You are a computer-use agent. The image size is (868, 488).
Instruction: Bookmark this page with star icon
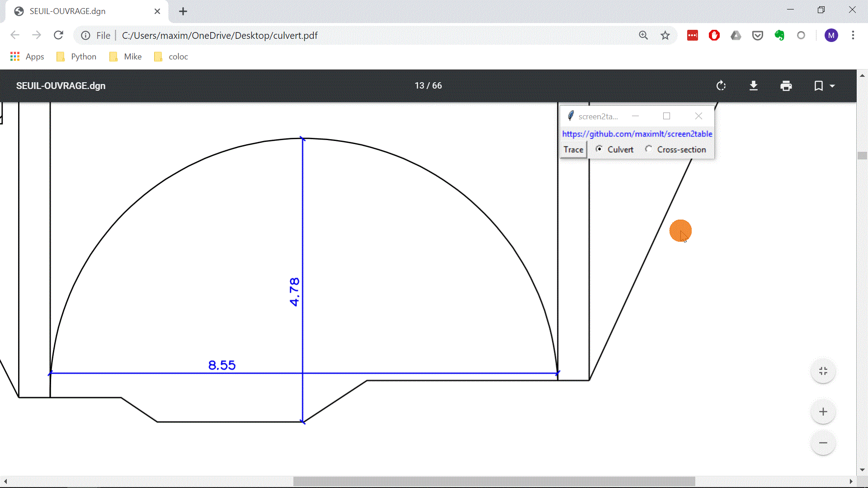point(665,35)
